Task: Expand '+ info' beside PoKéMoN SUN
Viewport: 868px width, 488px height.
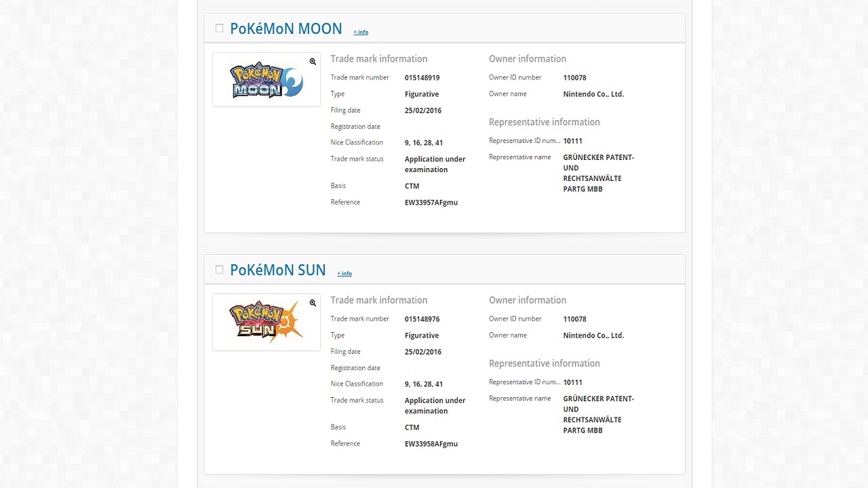Action: click(344, 273)
